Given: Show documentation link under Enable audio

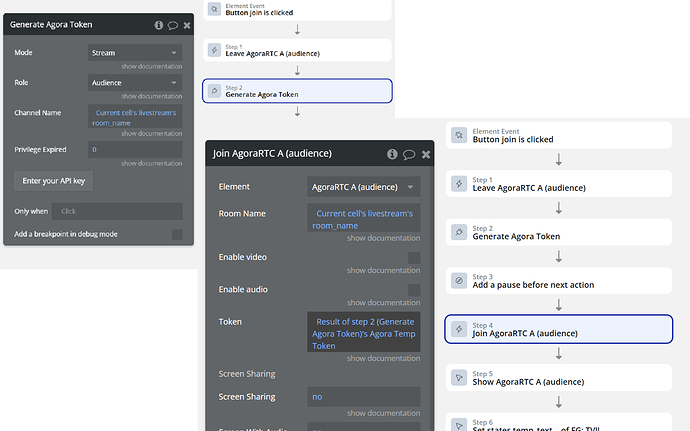Looking at the screenshot, I should click(383, 302).
